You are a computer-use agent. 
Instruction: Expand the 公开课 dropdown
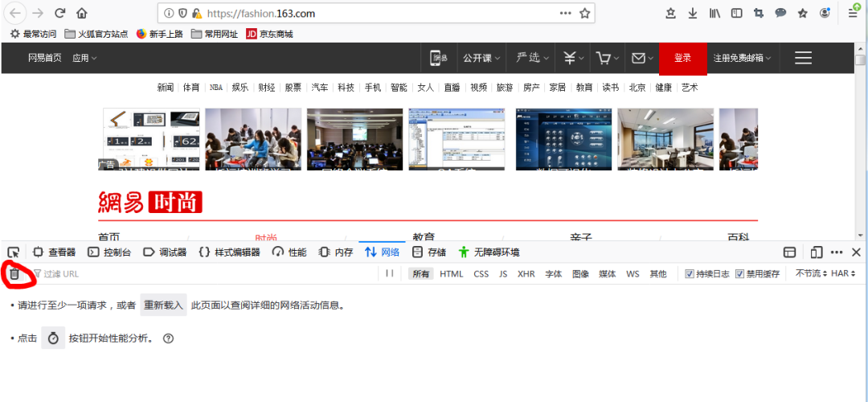point(481,58)
